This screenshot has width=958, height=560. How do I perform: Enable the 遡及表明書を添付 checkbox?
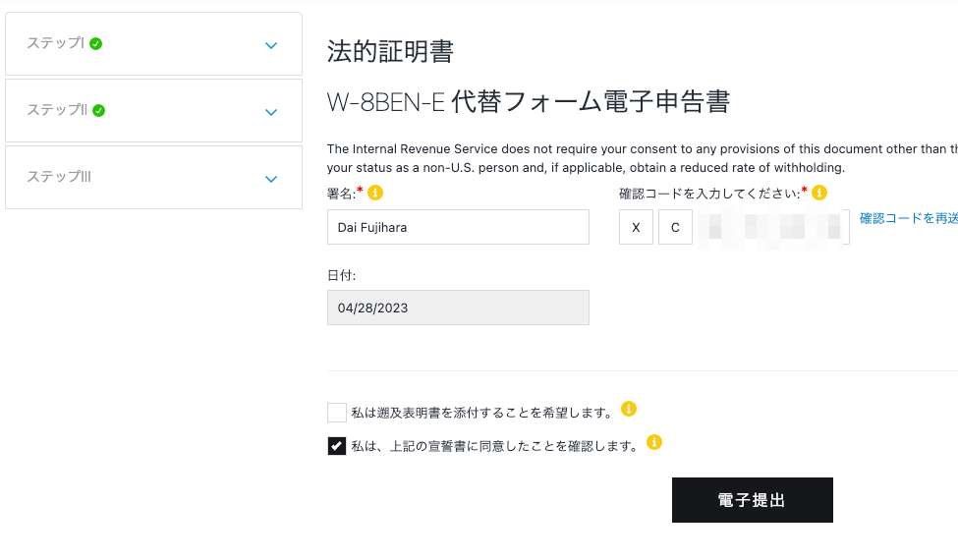point(337,413)
